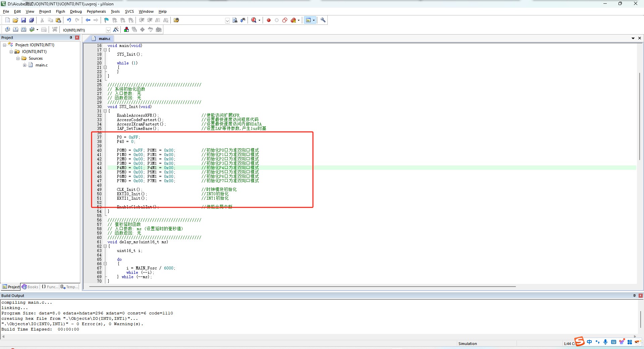Expand the main.c tree node
Screen dimensions: 644x349
click(24, 65)
